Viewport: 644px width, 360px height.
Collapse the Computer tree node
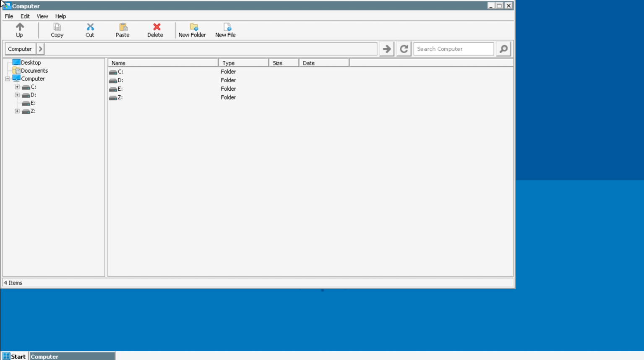tap(8, 79)
